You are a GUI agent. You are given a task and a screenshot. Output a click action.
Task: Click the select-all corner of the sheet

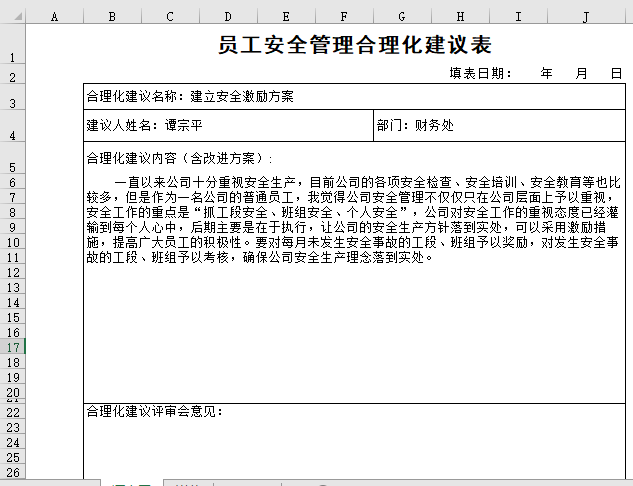pos(11,16)
